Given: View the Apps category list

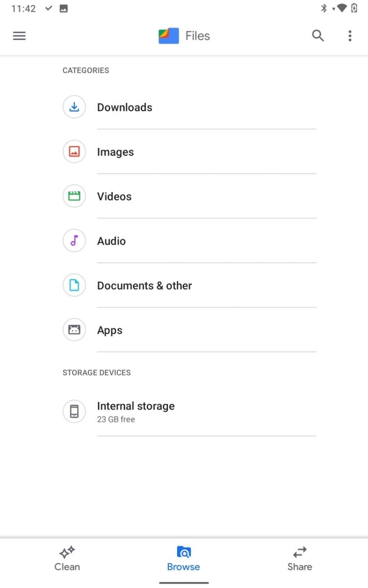Looking at the screenshot, I should pos(110,330).
